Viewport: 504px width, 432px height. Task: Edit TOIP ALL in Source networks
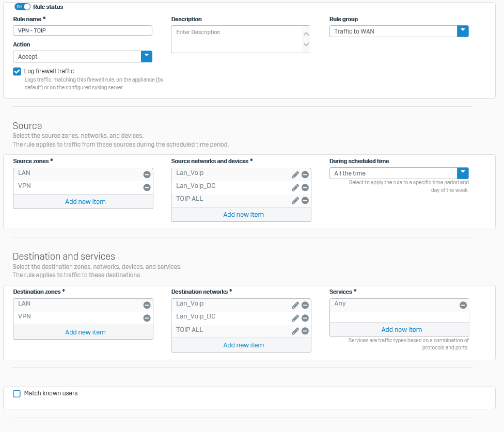(295, 200)
